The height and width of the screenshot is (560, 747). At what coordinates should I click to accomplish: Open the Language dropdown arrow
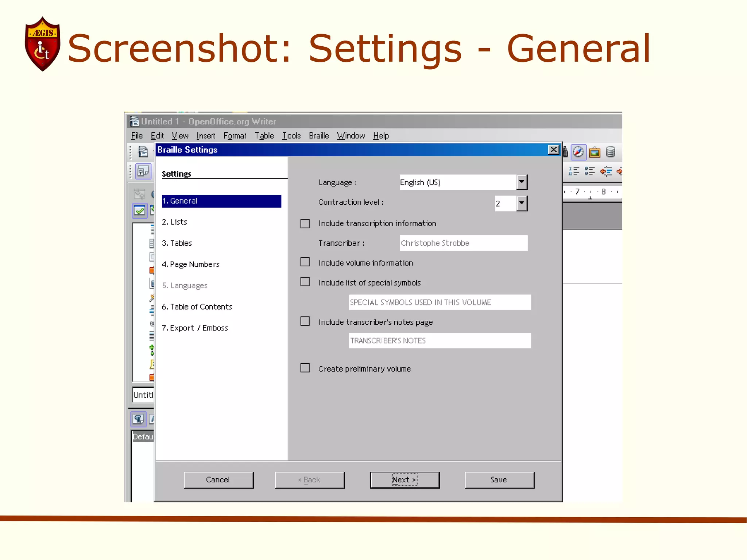click(522, 182)
